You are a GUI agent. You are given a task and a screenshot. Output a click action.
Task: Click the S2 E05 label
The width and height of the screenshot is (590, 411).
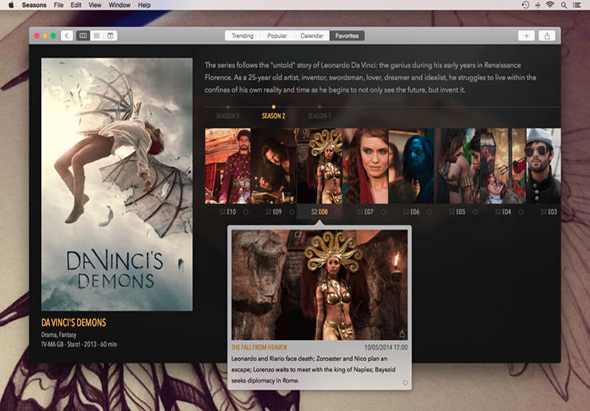coord(457,212)
